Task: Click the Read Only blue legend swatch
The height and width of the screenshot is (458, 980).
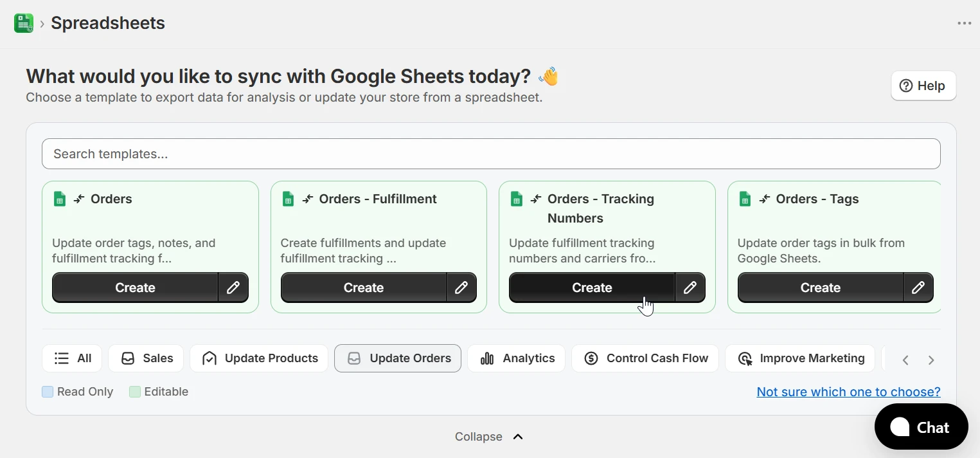Action: pos(48,392)
